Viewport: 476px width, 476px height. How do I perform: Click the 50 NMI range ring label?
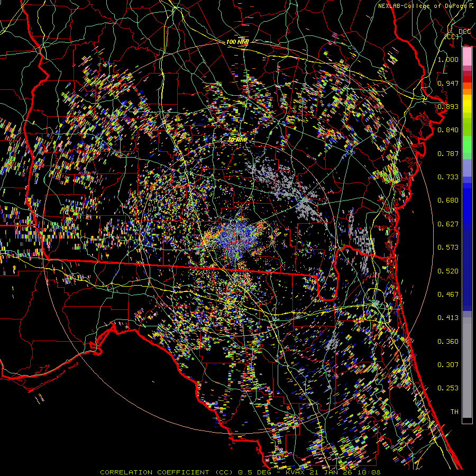[x=237, y=140]
